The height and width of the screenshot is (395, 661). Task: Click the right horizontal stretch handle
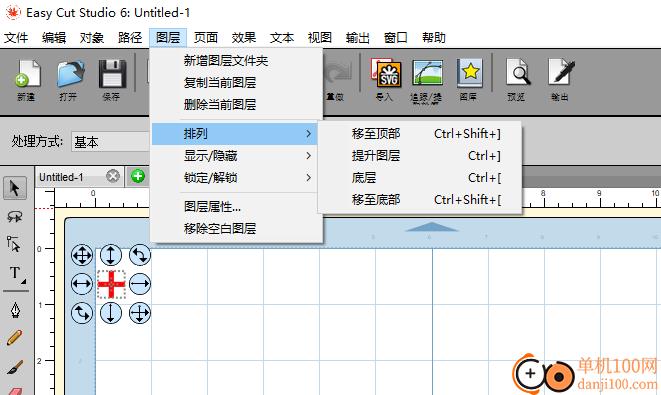[x=140, y=284]
